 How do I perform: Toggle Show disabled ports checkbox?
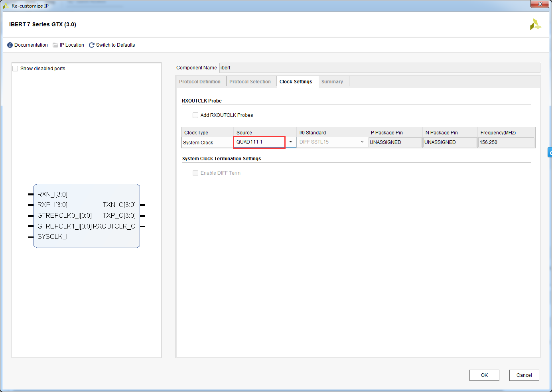15,69
